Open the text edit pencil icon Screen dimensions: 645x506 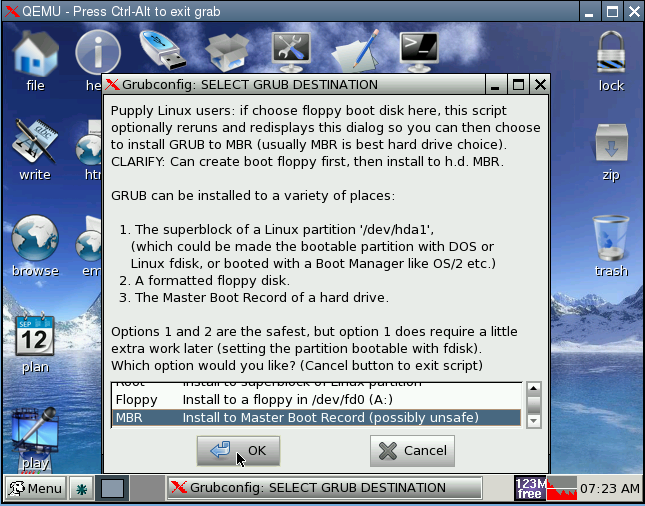pyautogui.click(x=356, y=51)
